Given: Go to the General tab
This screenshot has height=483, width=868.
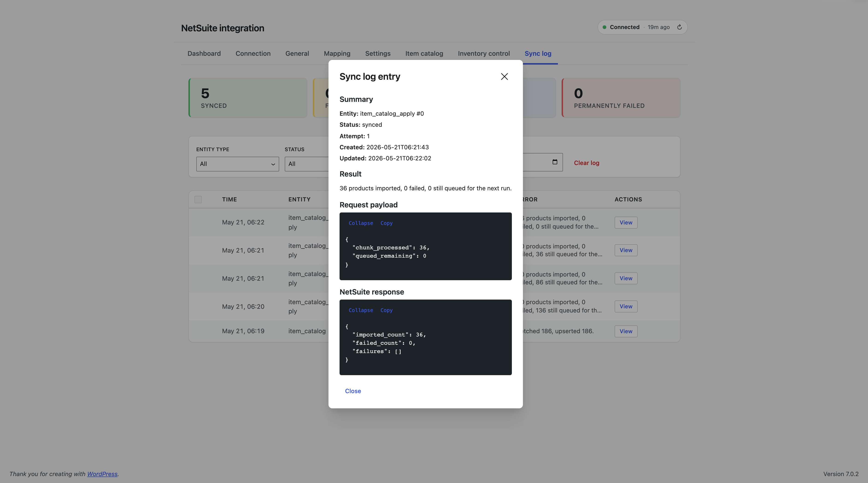Looking at the screenshot, I should pyautogui.click(x=297, y=54).
